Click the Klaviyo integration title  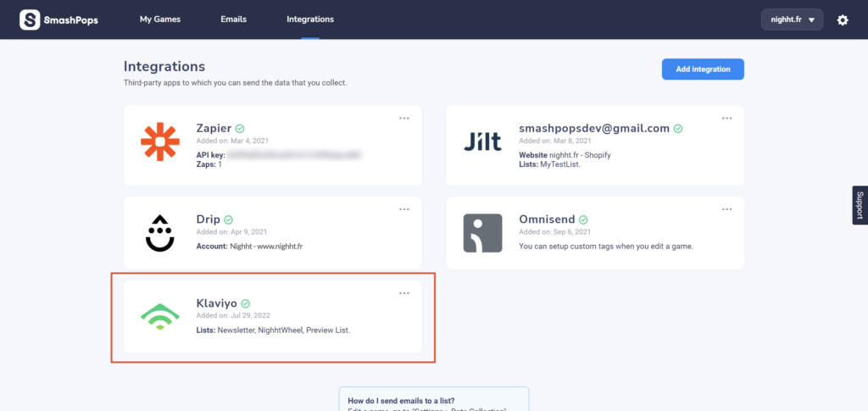coord(216,303)
